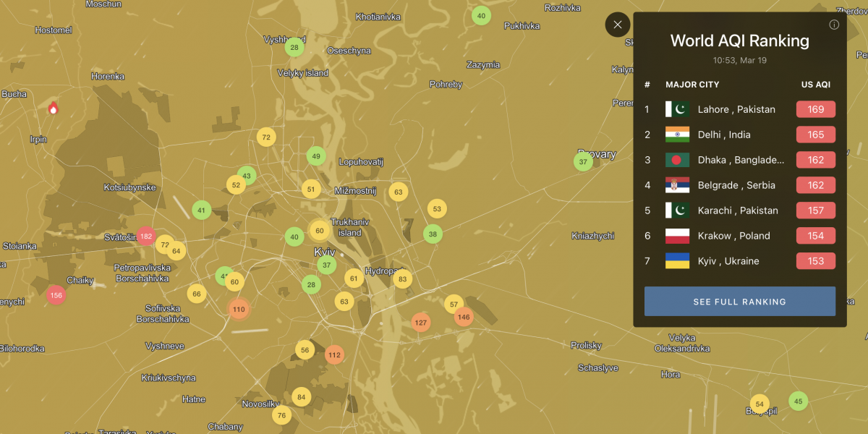This screenshot has width=868, height=434.
Task: Select the red 156 marker near Chaiky
Action: coord(56,295)
